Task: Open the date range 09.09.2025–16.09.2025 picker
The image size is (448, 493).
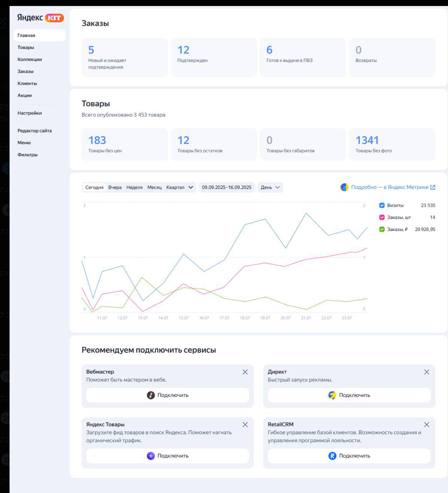Action: pyautogui.click(x=227, y=188)
